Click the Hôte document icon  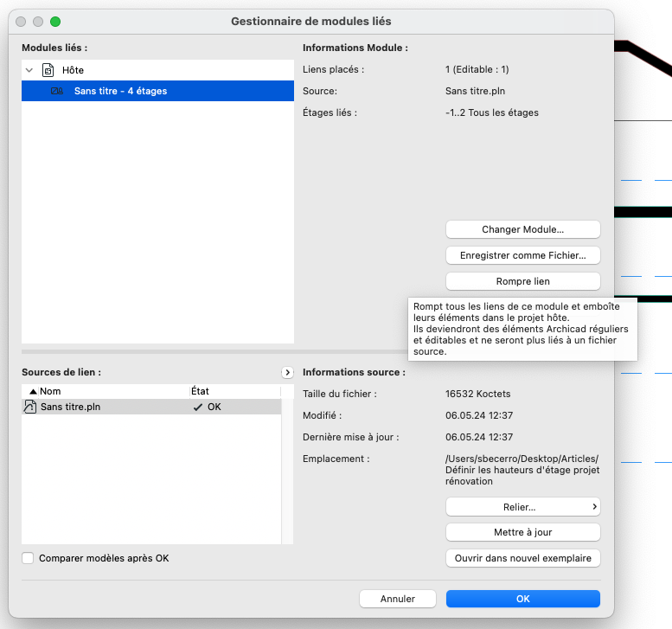pyautogui.click(x=48, y=70)
